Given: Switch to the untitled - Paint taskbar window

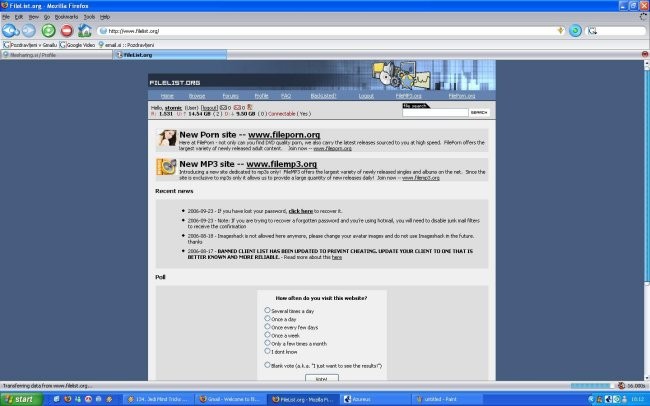Looking at the screenshot, I should (x=448, y=399).
